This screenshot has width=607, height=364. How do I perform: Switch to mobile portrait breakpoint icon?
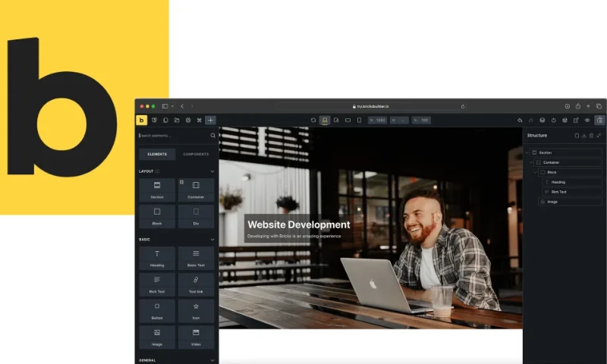click(359, 120)
